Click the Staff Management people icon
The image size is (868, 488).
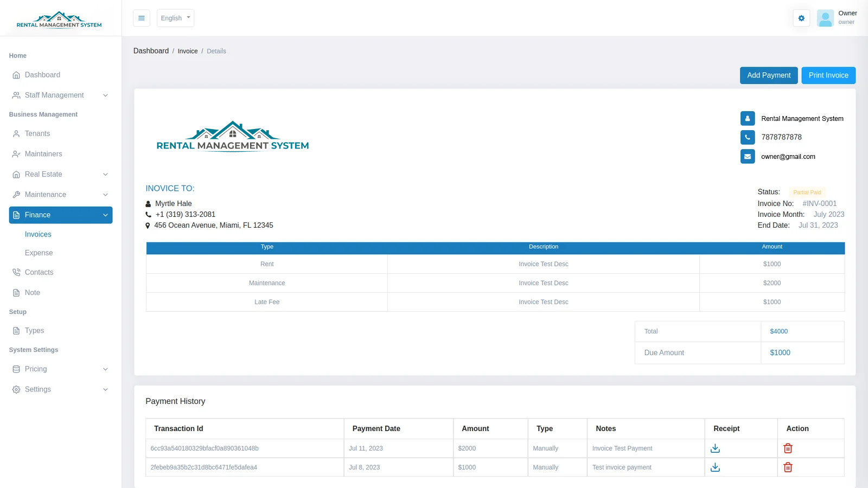pos(16,95)
